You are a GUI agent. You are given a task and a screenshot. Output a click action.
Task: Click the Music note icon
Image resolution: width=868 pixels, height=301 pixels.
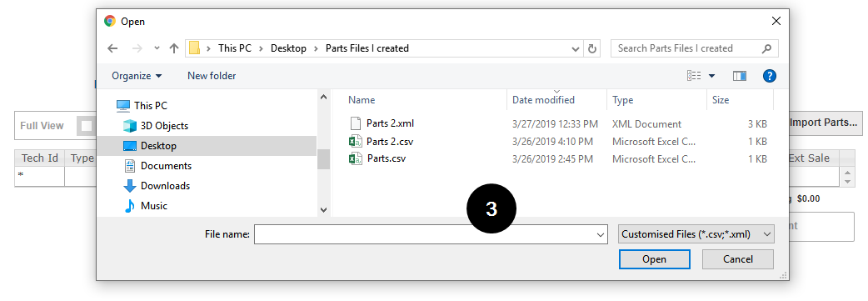coord(130,206)
